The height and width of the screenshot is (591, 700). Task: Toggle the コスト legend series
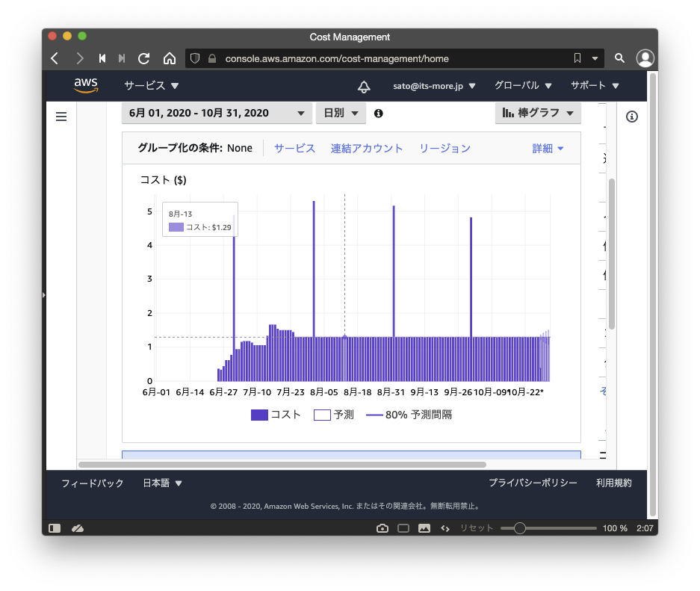276,415
